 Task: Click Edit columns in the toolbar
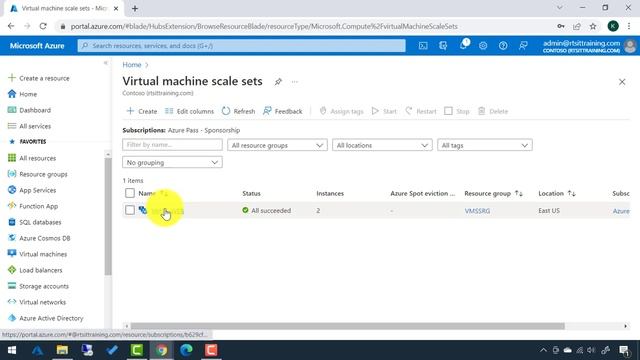point(189,111)
